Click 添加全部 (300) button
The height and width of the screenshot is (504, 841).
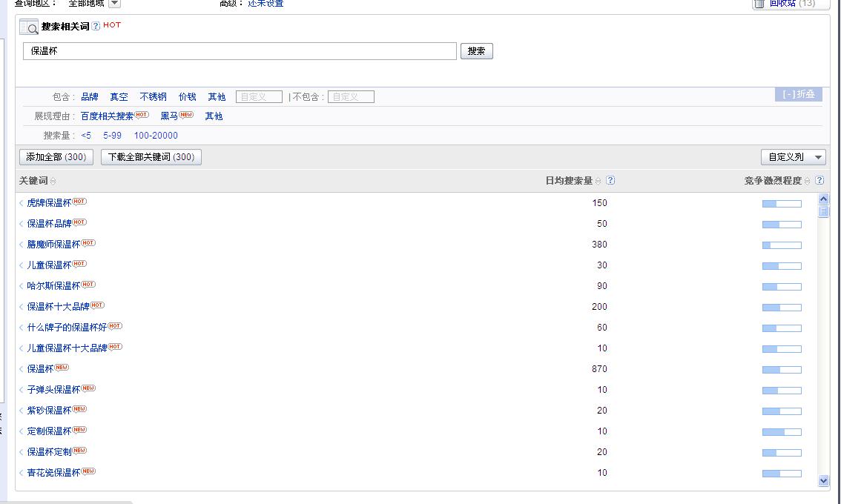point(56,157)
